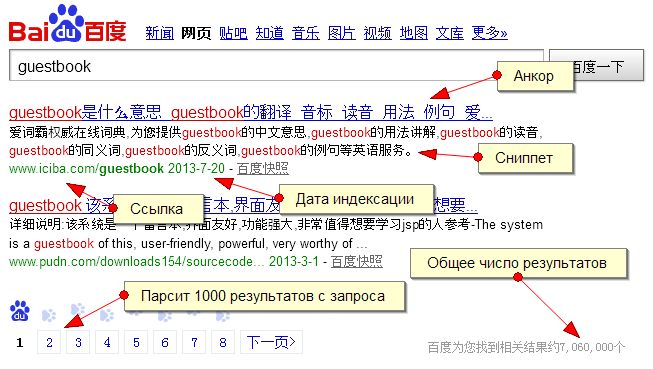The height and width of the screenshot is (369, 653).
Task: Click the Baidu logo
Action: [67, 24]
